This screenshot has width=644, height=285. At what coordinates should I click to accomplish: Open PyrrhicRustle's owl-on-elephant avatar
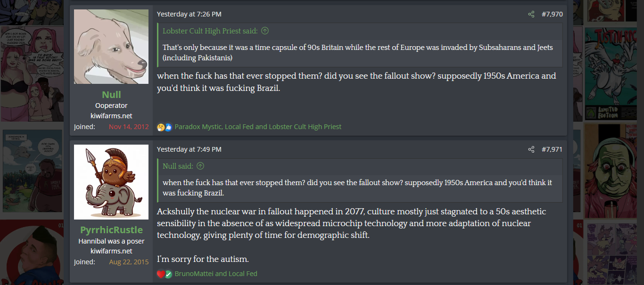111,182
